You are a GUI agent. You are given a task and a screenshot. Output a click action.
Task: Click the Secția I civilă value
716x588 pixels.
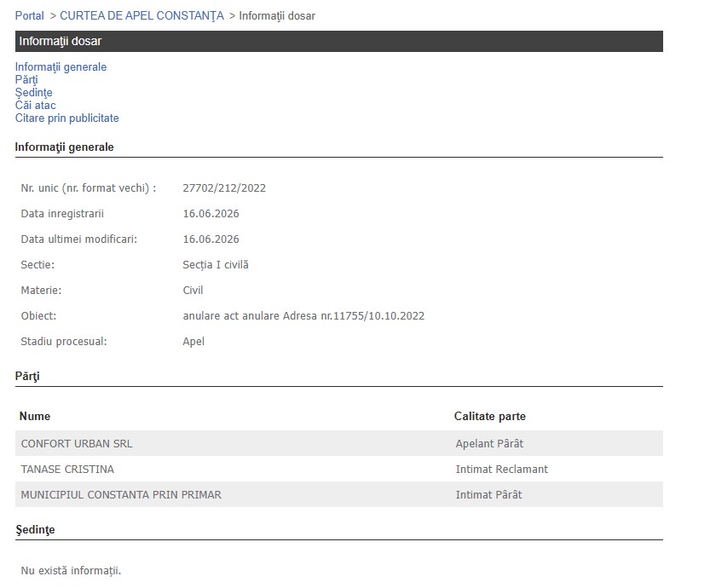click(216, 265)
